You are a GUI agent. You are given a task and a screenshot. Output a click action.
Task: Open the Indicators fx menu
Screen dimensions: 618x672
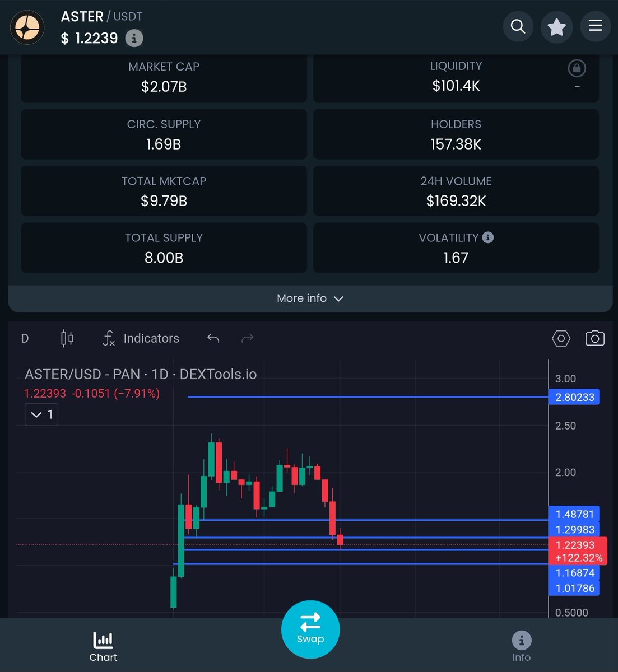(x=141, y=338)
